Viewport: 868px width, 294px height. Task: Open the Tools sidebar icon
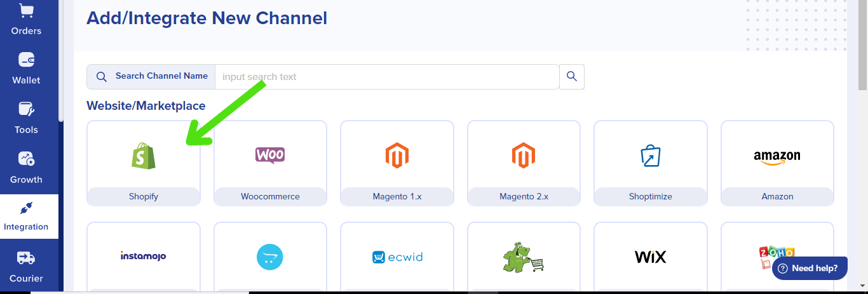click(26, 109)
